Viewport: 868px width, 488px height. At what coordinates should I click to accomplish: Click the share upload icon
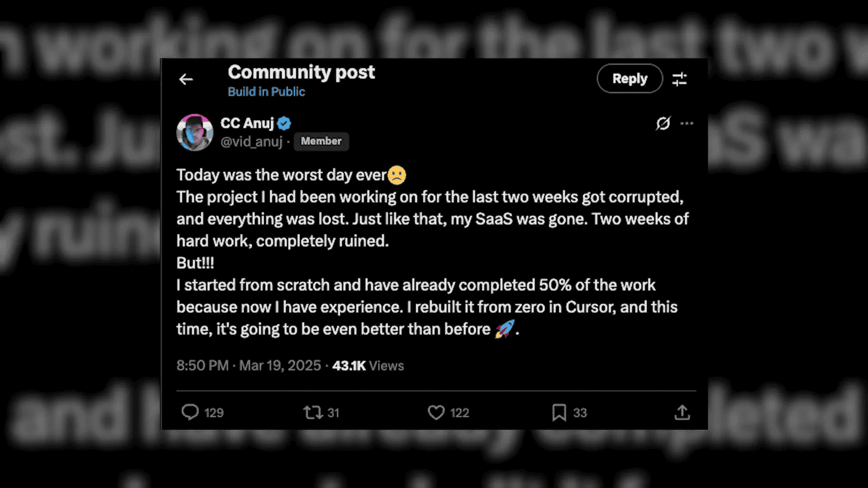point(682,413)
